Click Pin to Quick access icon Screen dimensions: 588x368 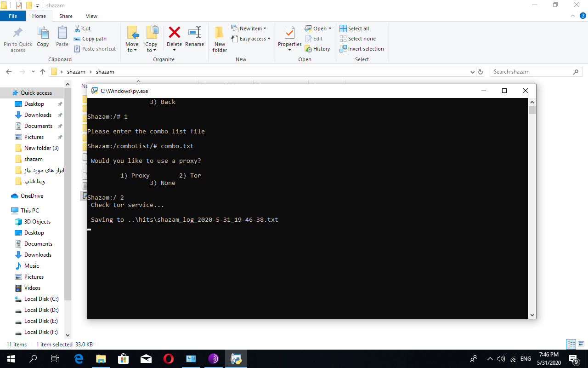pyautogui.click(x=18, y=33)
